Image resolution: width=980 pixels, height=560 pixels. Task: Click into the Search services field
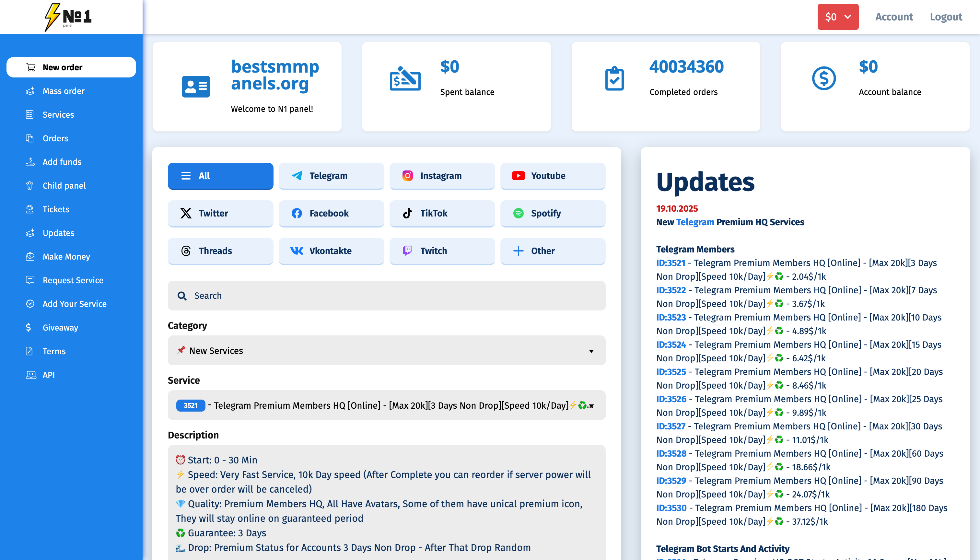coord(386,295)
